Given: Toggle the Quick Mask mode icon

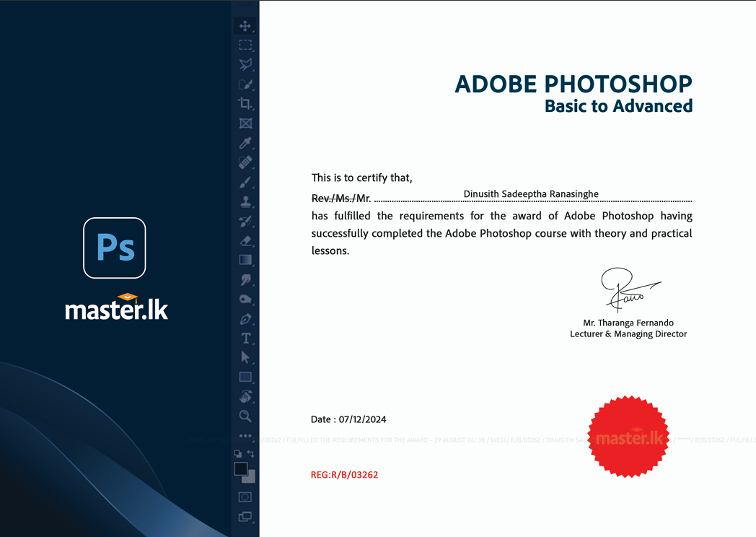Looking at the screenshot, I should (245, 497).
